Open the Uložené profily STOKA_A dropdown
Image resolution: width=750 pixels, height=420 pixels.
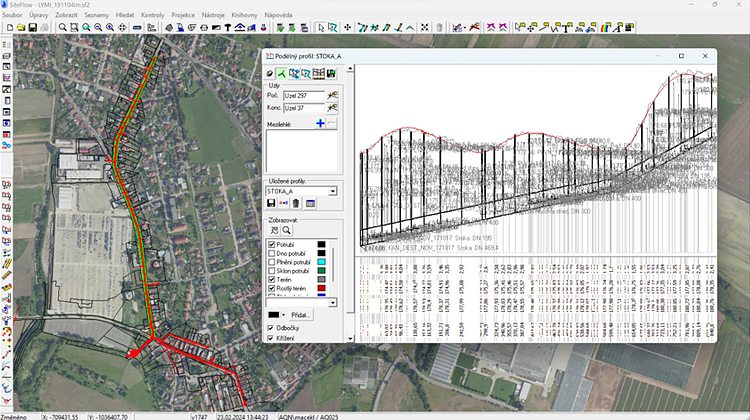click(333, 191)
